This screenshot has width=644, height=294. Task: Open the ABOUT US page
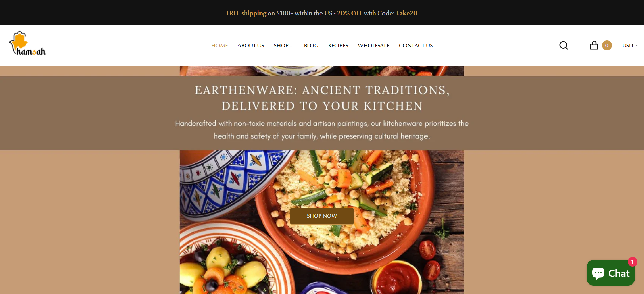(x=251, y=45)
